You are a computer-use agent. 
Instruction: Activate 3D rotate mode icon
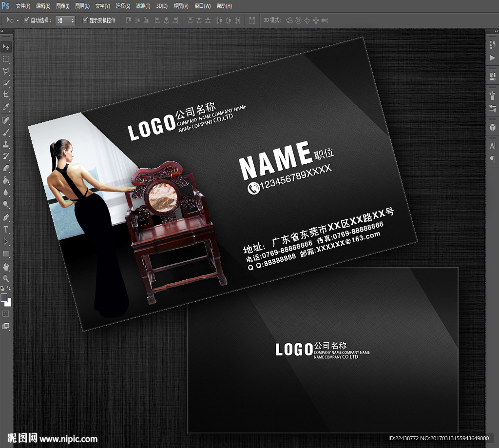(x=289, y=20)
